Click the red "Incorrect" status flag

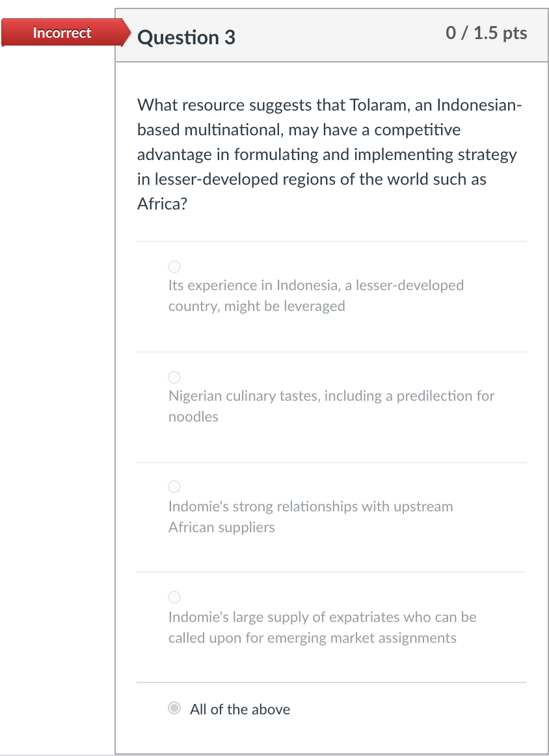61,33
